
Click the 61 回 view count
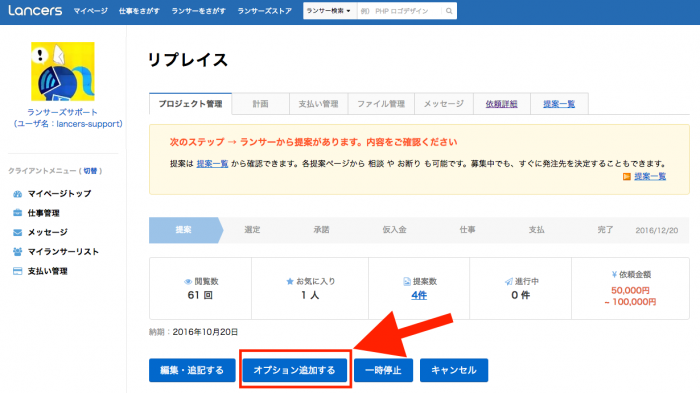[x=200, y=295]
